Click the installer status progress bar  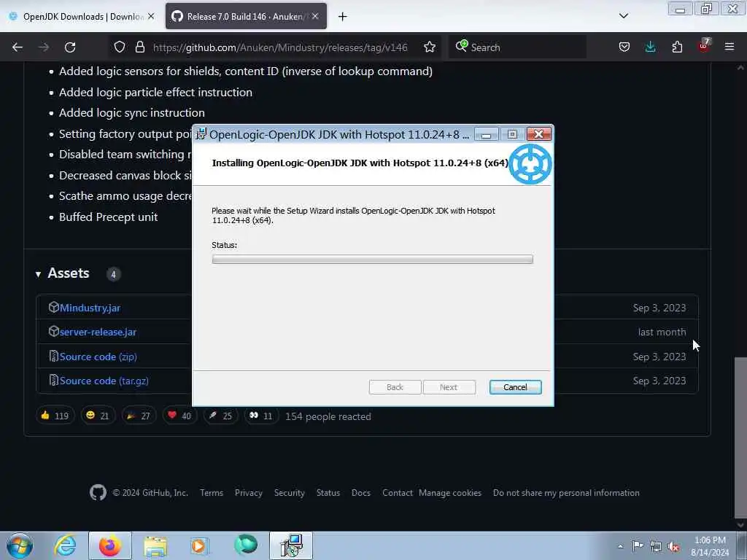pos(372,259)
